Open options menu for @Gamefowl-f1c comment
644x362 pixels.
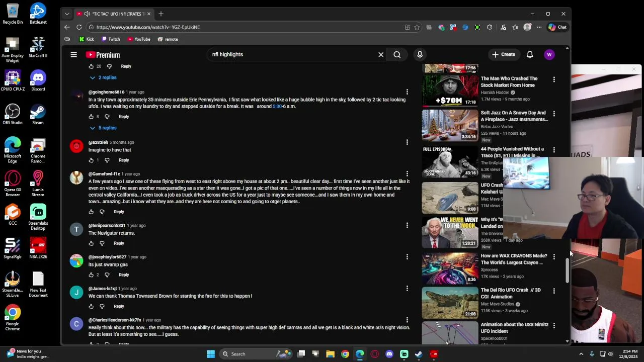click(x=407, y=174)
